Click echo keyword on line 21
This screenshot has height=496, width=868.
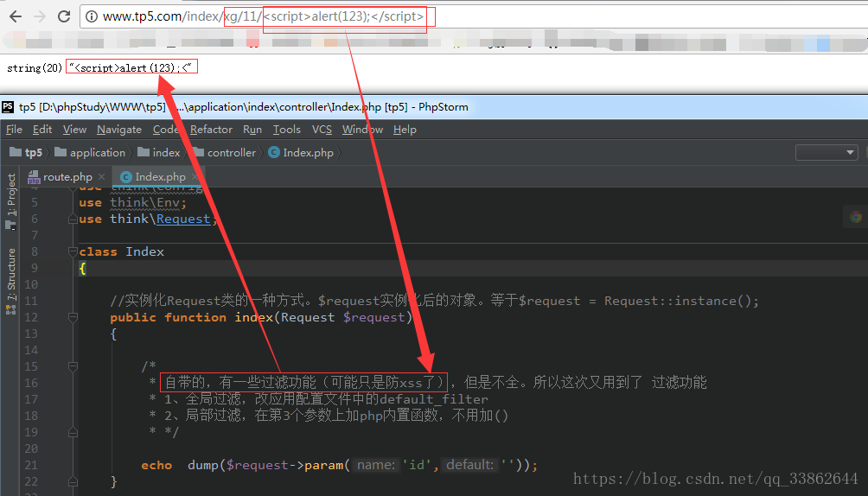[x=156, y=465]
